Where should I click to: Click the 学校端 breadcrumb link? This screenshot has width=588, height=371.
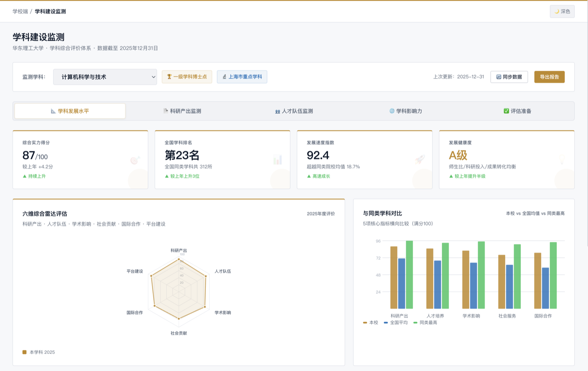tap(20, 11)
